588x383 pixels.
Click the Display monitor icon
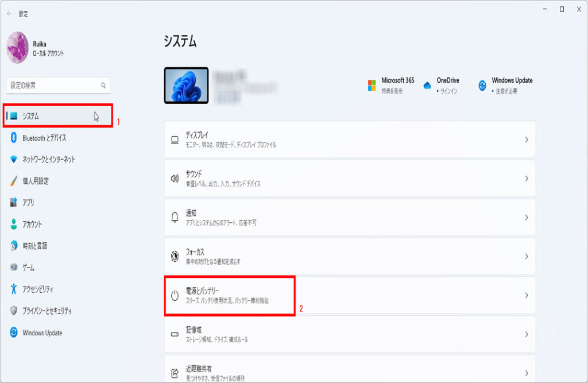pos(175,140)
